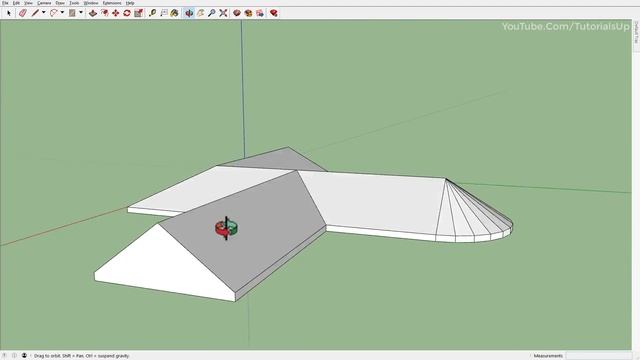Screen dimensions: 640x360
Task: Select the Paint Bucket tool
Action: (x=175, y=13)
